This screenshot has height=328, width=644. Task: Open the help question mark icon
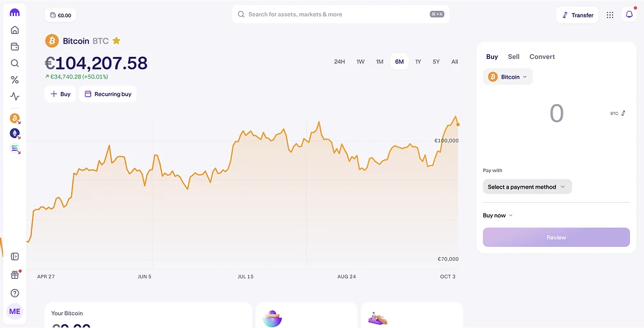(x=15, y=293)
